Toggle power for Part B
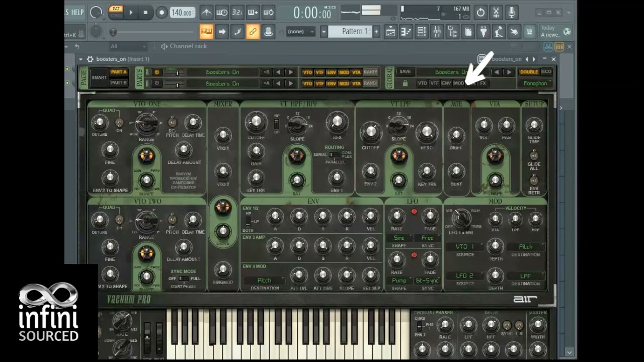This screenshot has width=644, height=362. 156,83
